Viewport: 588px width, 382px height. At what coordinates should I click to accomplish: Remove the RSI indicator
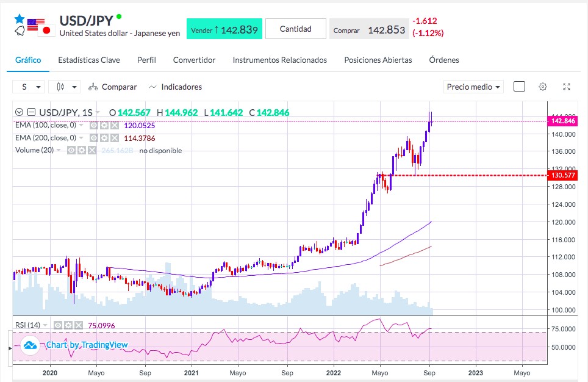pyautogui.click(x=78, y=325)
